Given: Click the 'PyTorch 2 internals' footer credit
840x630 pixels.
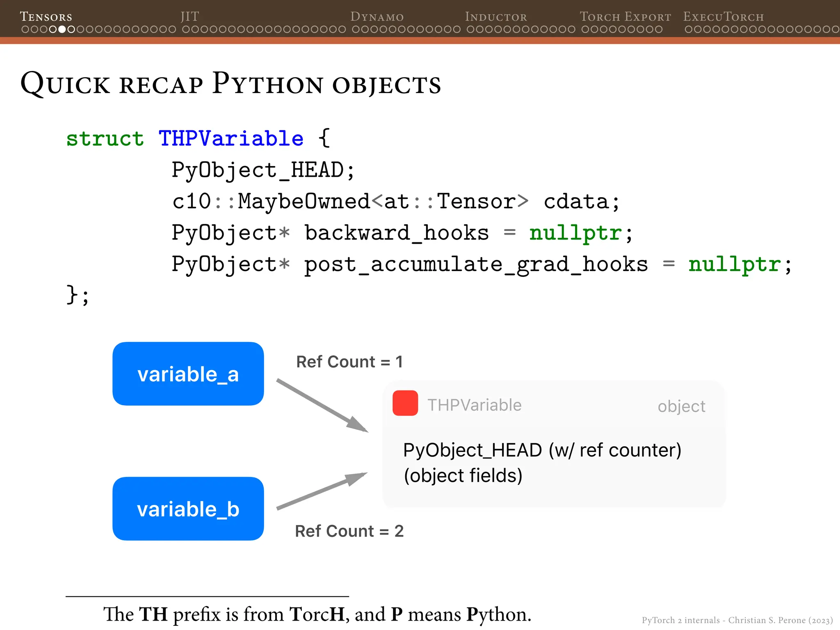Looking at the screenshot, I should (x=737, y=620).
